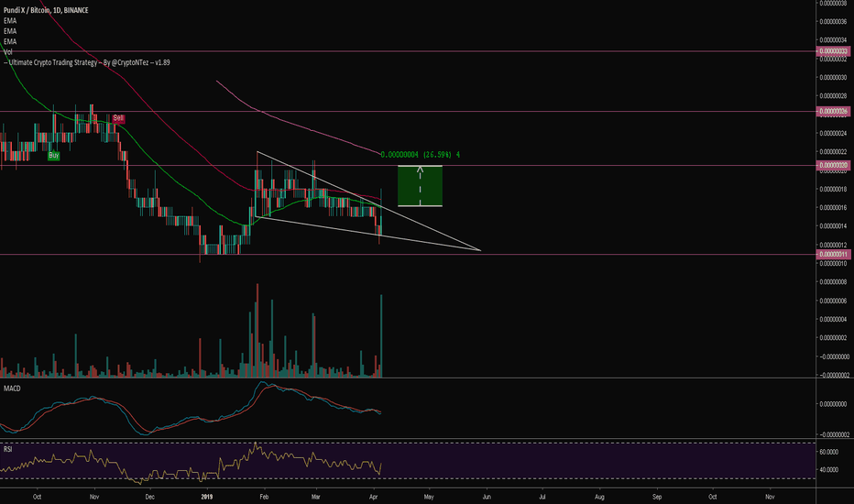Click the 0.00000006 price axis value
The height and width of the screenshot is (504, 854).
click(x=833, y=301)
